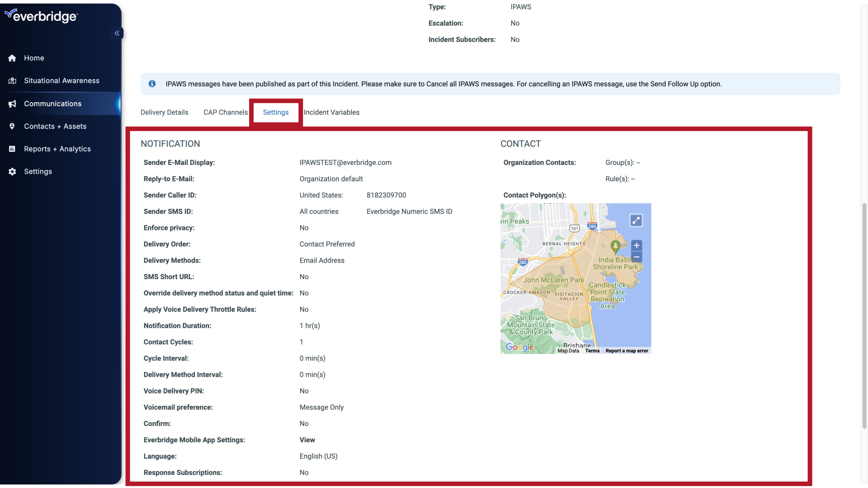
Task: Click the Message Only voicemail preference value
Action: [321, 408]
